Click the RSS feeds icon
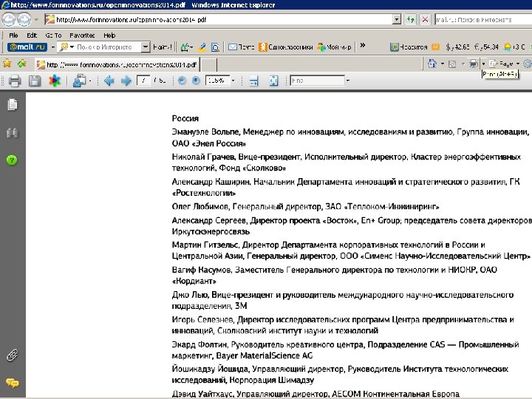 pos(452,64)
